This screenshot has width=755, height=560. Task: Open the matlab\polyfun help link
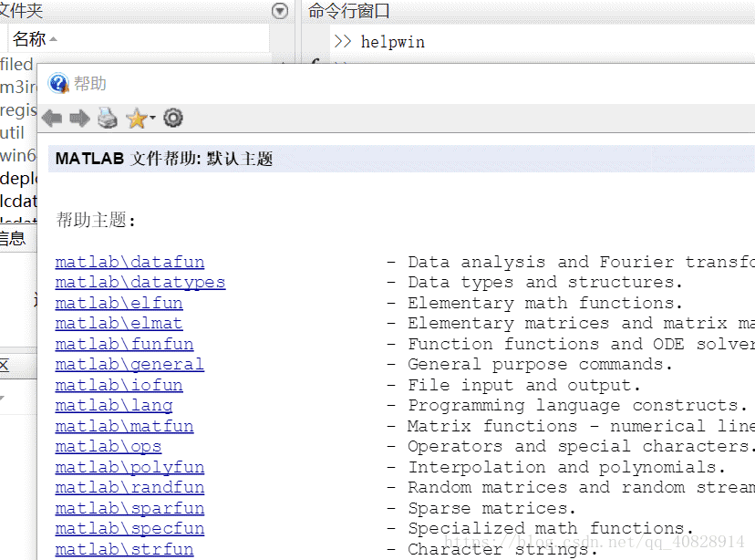pos(129,467)
